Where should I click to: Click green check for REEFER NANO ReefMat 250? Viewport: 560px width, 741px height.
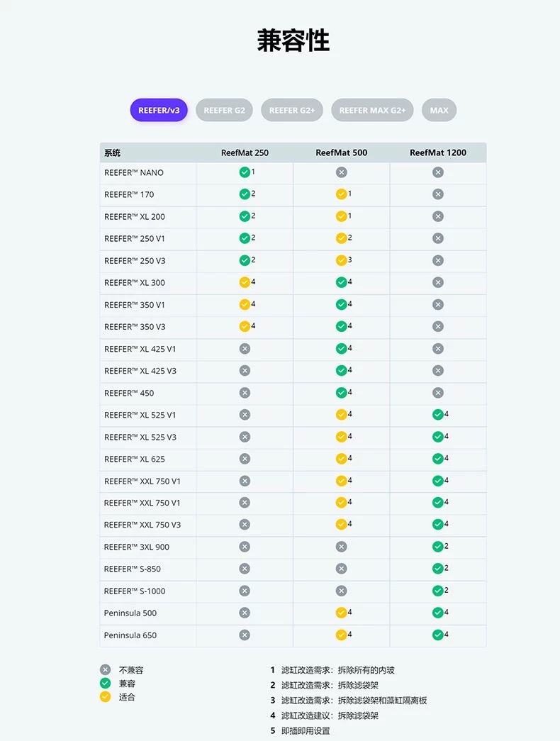(x=245, y=172)
